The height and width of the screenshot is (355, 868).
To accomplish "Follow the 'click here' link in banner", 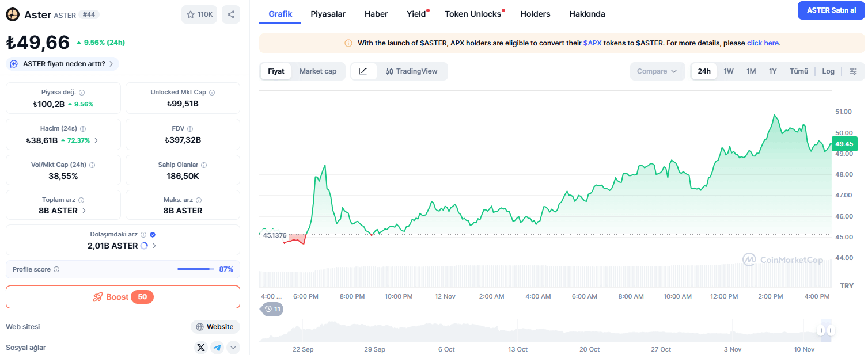I will click(x=763, y=43).
